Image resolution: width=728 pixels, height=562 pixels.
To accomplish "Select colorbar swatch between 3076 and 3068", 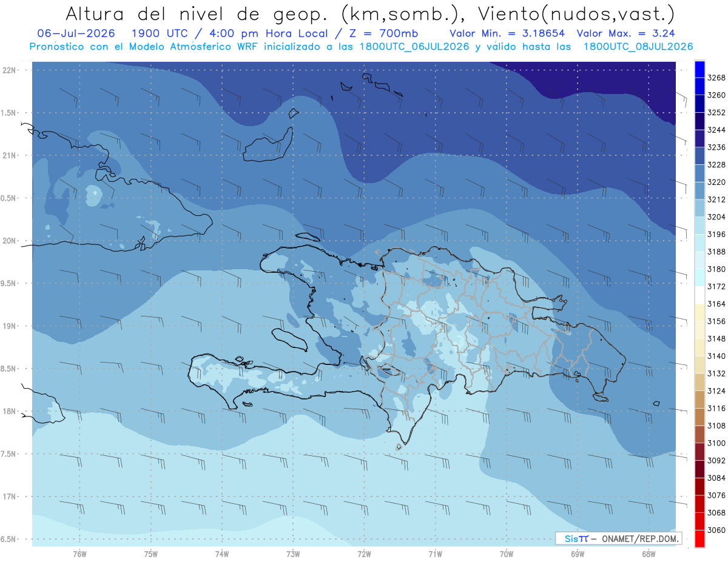I will (x=699, y=503).
